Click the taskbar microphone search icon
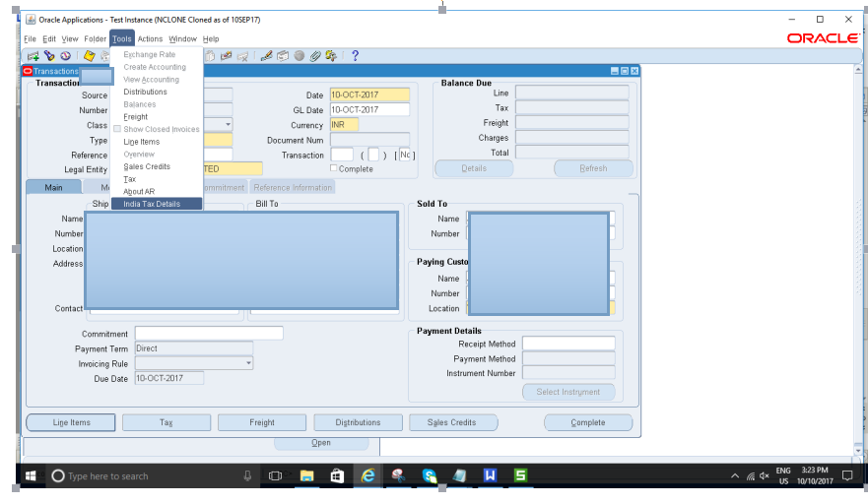868x504 pixels. click(247, 475)
